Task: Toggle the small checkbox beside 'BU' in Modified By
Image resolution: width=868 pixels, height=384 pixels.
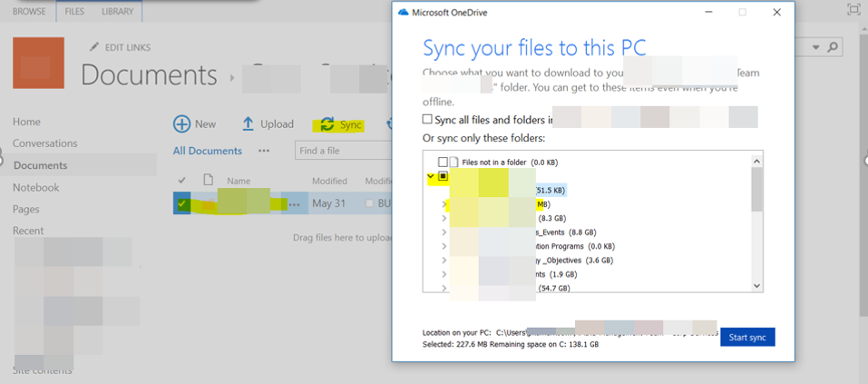Action: (369, 204)
